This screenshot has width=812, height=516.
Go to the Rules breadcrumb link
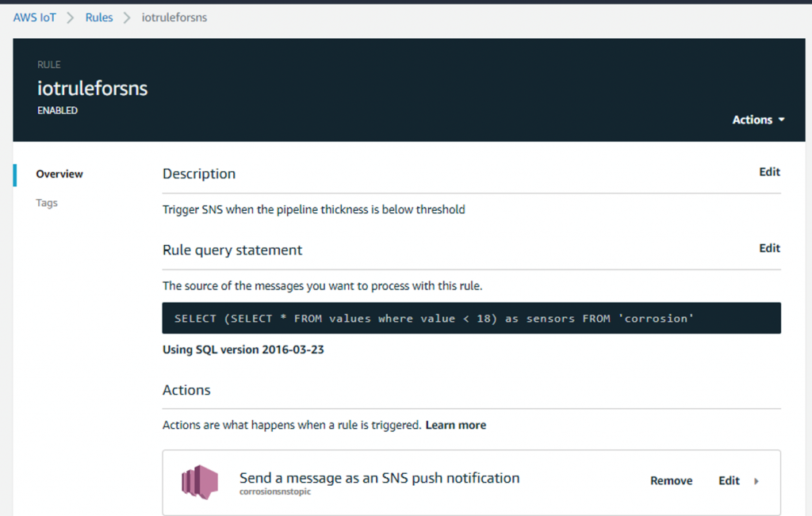[x=99, y=17]
